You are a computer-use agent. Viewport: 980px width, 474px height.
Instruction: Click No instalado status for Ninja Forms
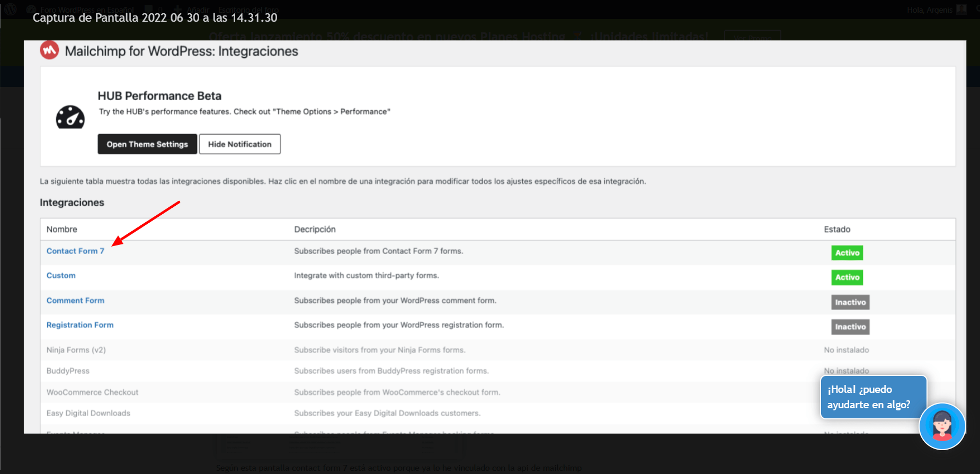point(847,350)
